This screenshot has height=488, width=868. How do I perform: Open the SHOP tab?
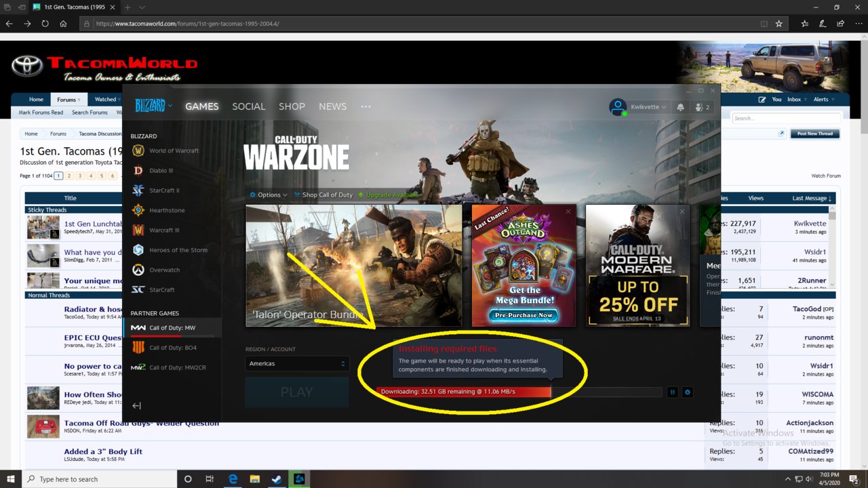(292, 106)
